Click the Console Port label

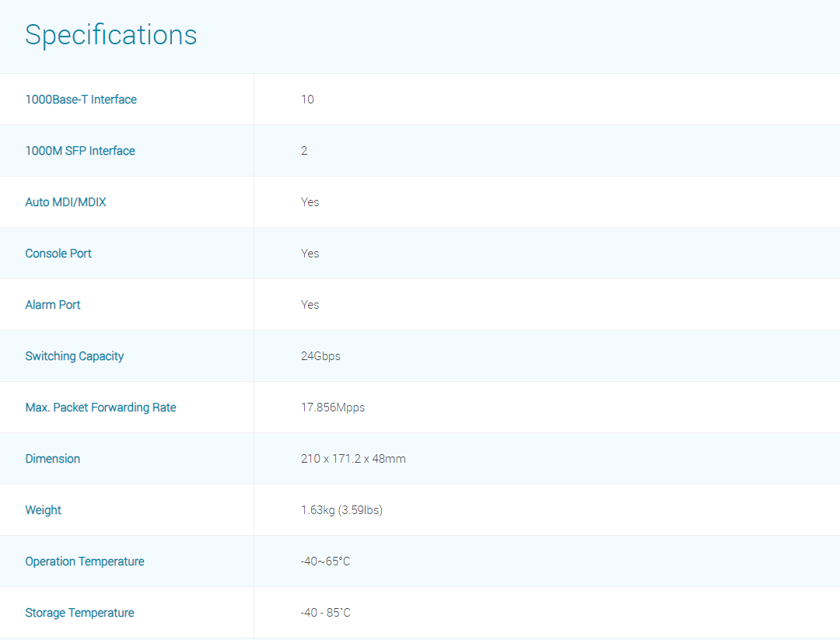[58, 254]
